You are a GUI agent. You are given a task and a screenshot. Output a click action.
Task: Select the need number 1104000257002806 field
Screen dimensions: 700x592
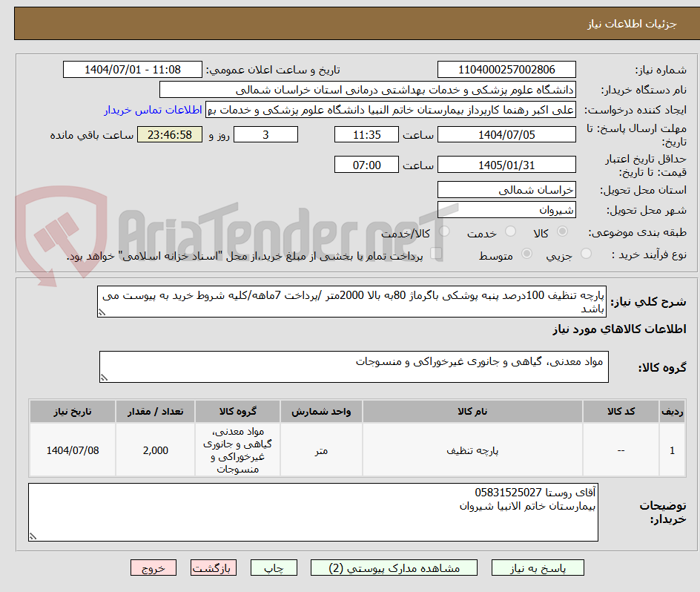point(509,70)
